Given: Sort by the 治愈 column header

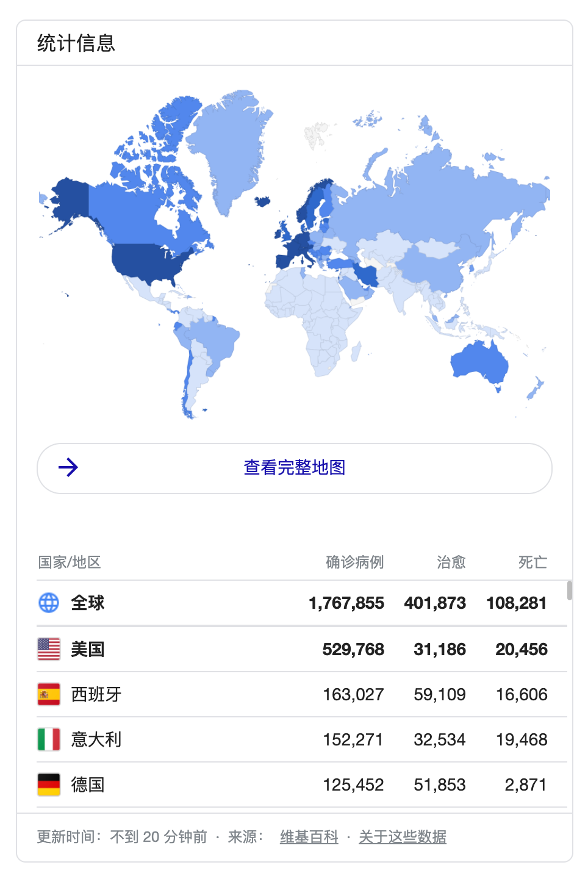Looking at the screenshot, I should (x=451, y=562).
